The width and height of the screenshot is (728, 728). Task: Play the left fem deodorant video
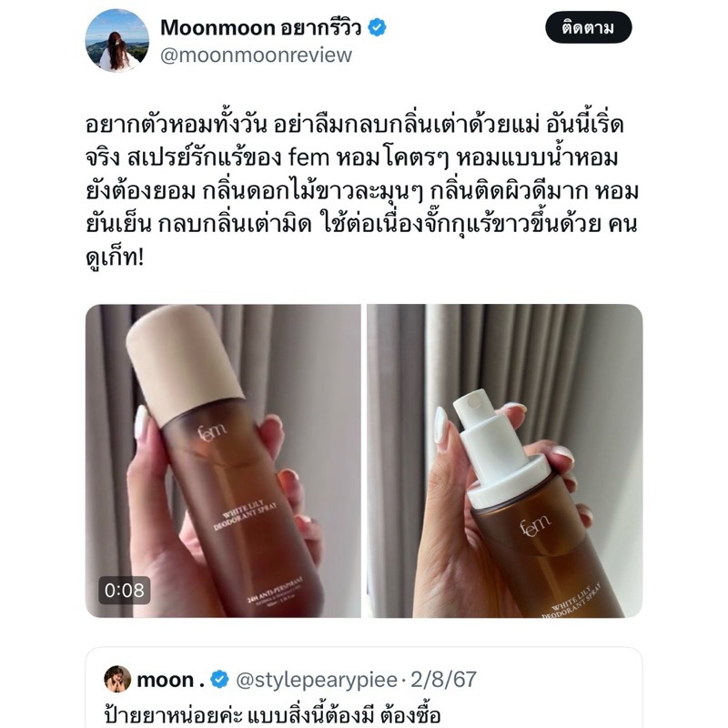(x=223, y=460)
